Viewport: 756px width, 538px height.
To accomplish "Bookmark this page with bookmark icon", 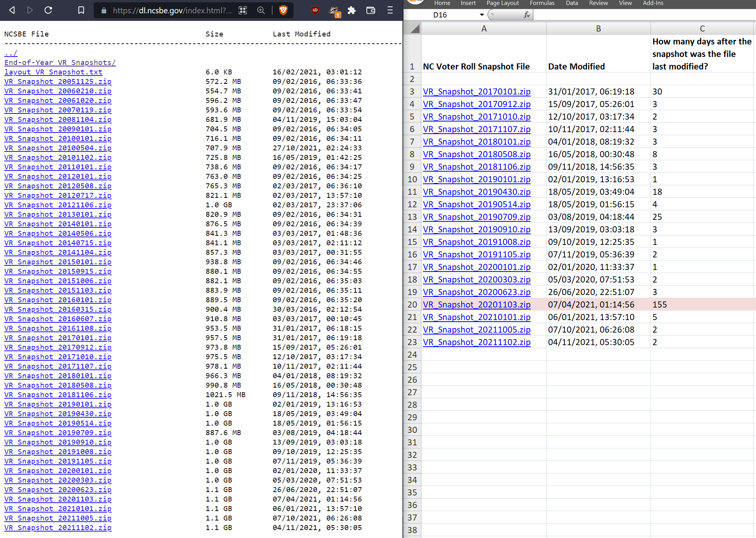I will (x=81, y=10).
